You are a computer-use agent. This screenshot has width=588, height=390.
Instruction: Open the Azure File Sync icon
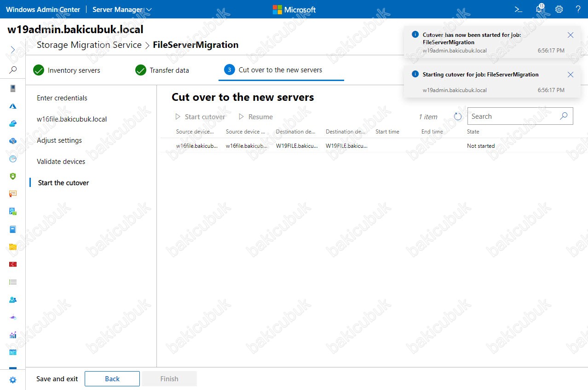pyautogui.click(x=13, y=141)
